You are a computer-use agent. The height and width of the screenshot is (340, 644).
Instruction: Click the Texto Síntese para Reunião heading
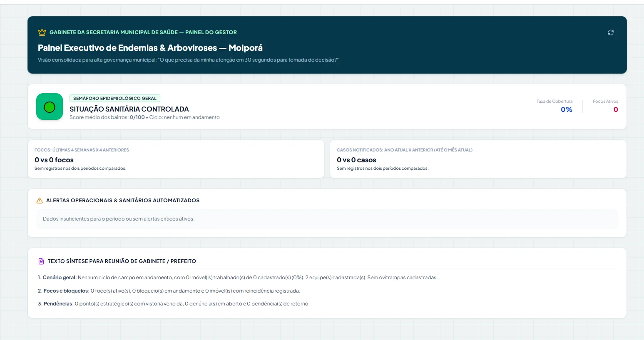click(122, 261)
